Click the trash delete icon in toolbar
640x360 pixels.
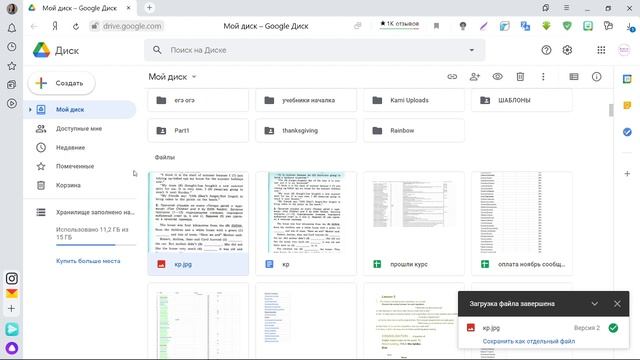[520, 77]
